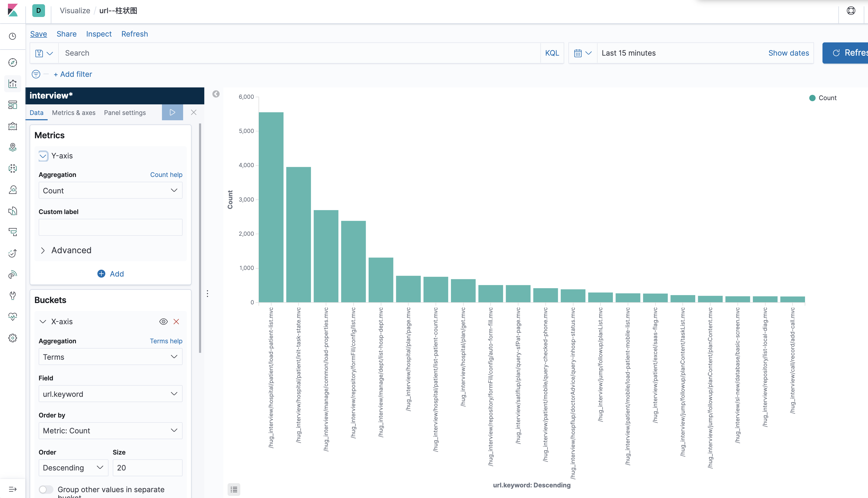Open Maps icon in sidebar
This screenshot has height=498, width=868.
pyautogui.click(x=13, y=148)
